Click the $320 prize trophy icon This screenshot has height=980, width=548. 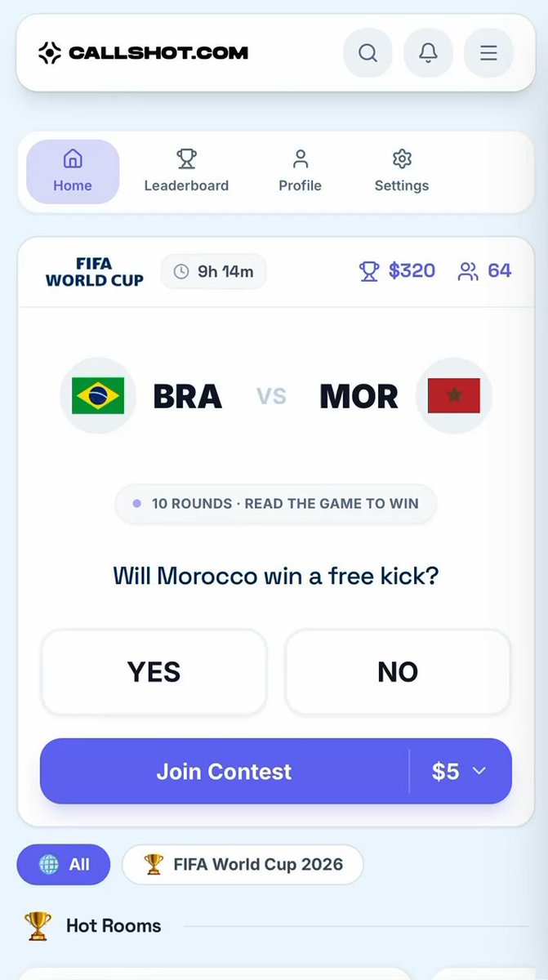click(369, 271)
